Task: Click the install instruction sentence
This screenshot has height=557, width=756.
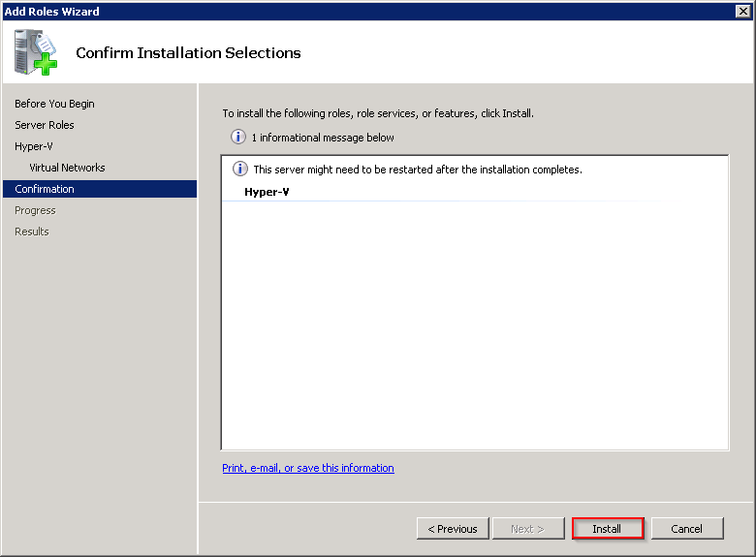Action: click(x=378, y=113)
